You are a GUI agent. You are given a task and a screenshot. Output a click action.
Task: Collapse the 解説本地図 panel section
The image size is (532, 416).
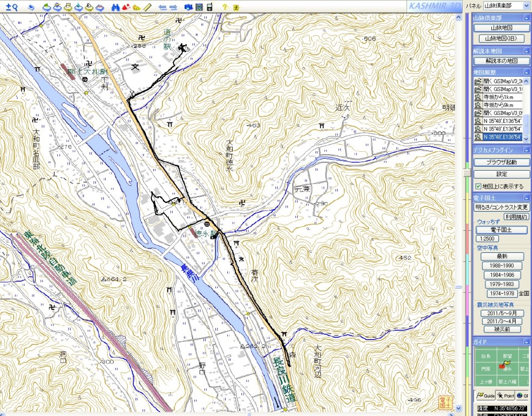[x=527, y=51]
